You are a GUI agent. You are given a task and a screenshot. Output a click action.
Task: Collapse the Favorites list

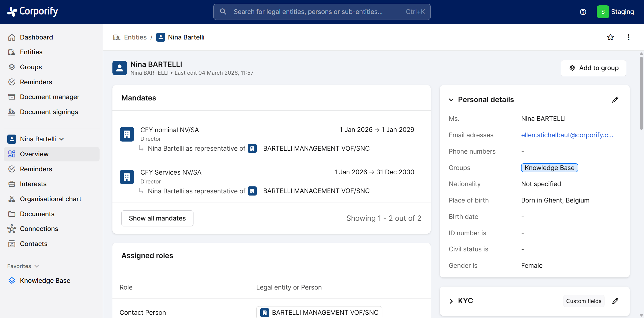pyautogui.click(x=37, y=266)
